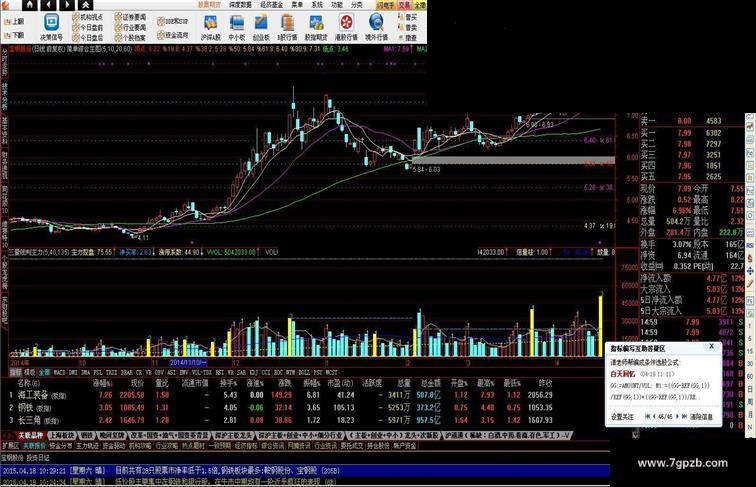Open 今日盘前 pre-market report

tap(87, 27)
